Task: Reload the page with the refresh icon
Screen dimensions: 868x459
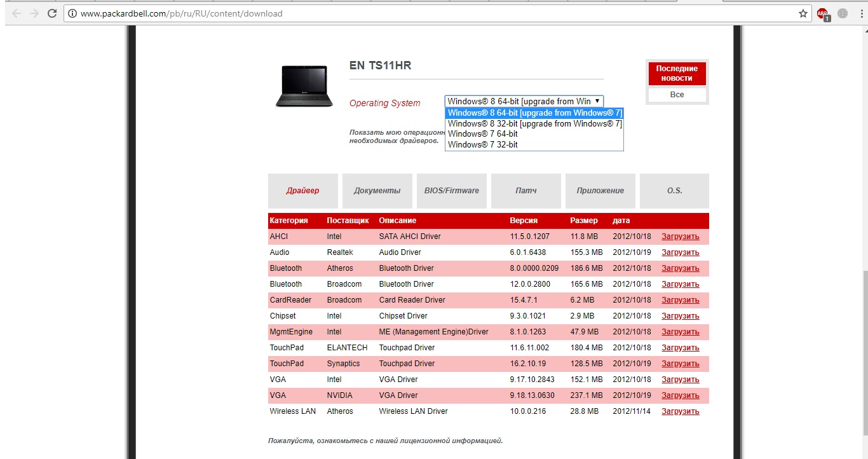Action: (x=52, y=13)
